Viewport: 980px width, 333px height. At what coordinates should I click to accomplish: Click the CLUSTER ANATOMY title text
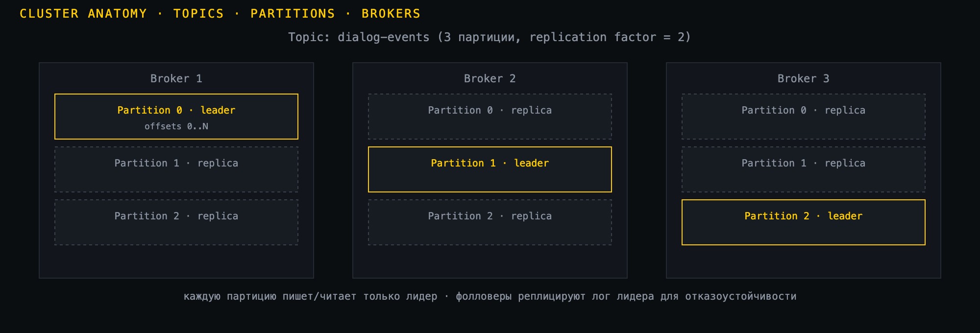[83, 14]
